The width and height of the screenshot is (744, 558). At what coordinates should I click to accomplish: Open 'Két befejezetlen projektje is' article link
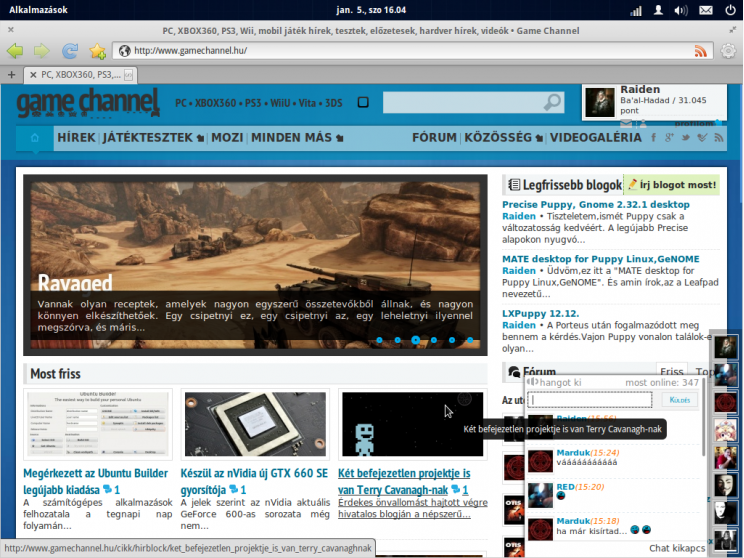click(x=404, y=481)
